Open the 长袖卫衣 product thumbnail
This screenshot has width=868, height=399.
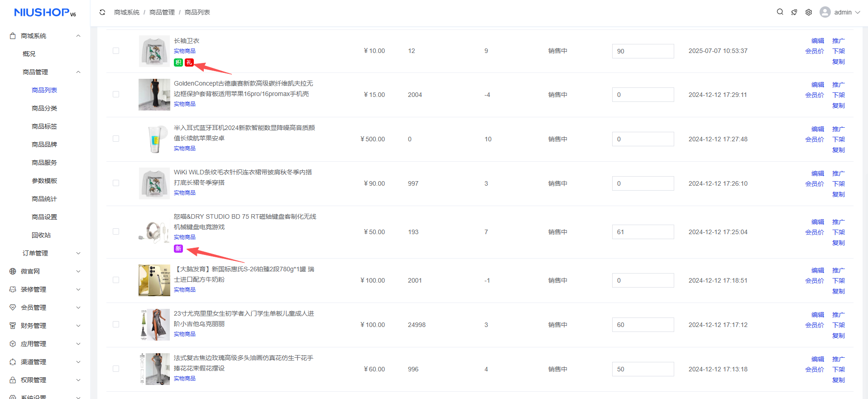click(154, 51)
